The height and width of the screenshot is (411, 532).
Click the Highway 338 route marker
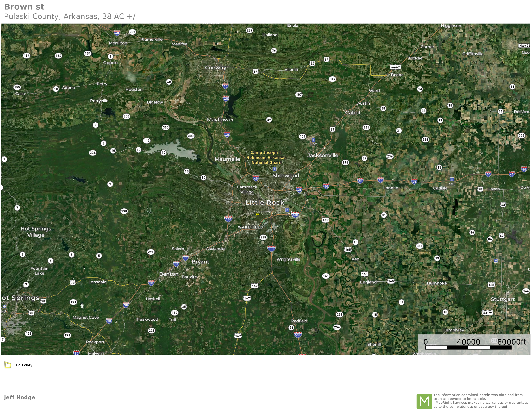(x=263, y=237)
